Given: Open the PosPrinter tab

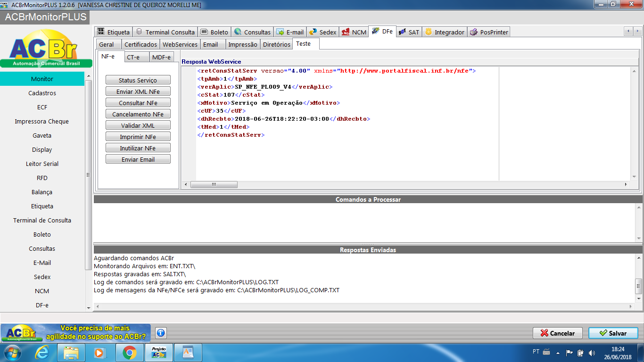Looking at the screenshot, I should coord(488,32).
